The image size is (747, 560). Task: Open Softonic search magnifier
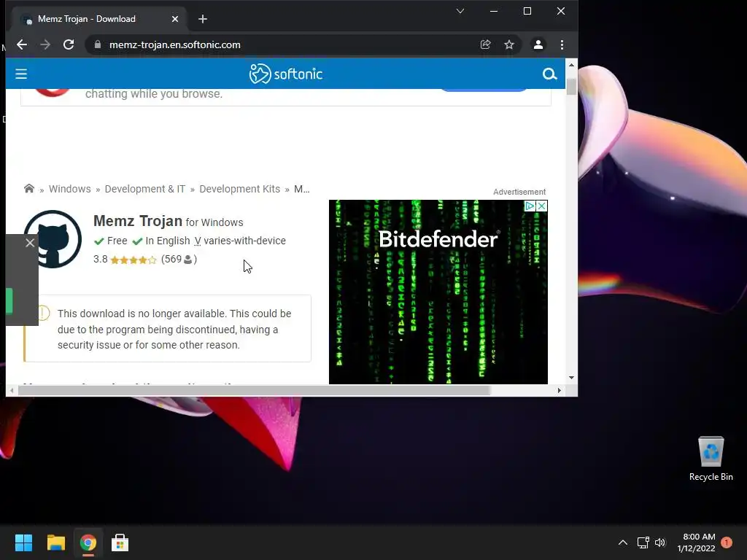pyautogui.click(x=549, y=74)
